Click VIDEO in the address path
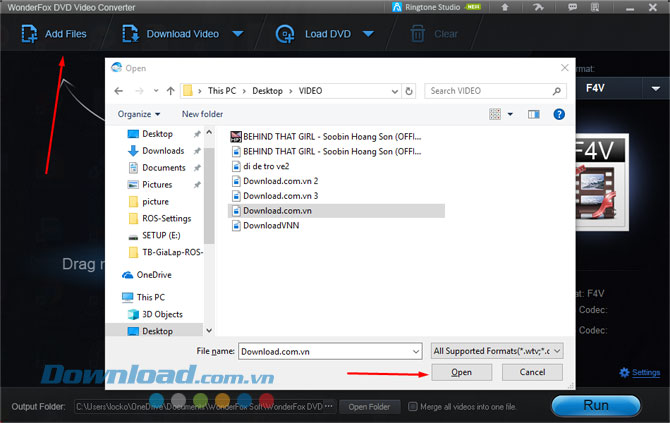 310,91
